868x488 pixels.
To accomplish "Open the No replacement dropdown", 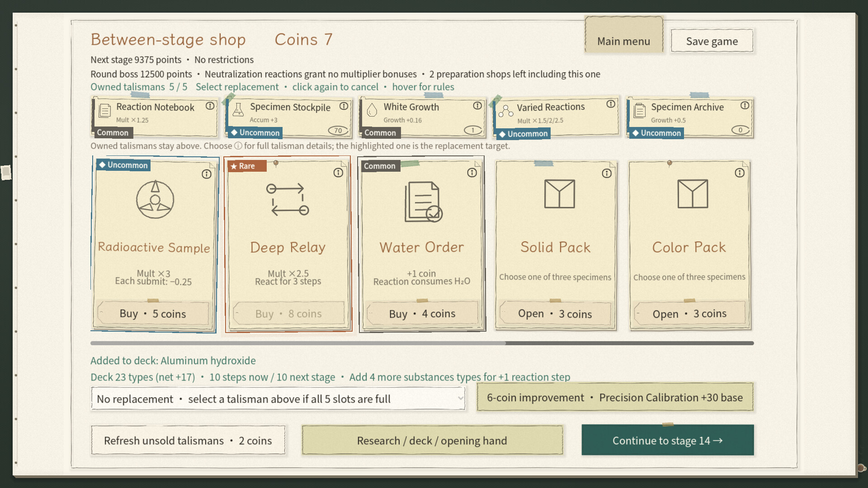I will point(278,399).
